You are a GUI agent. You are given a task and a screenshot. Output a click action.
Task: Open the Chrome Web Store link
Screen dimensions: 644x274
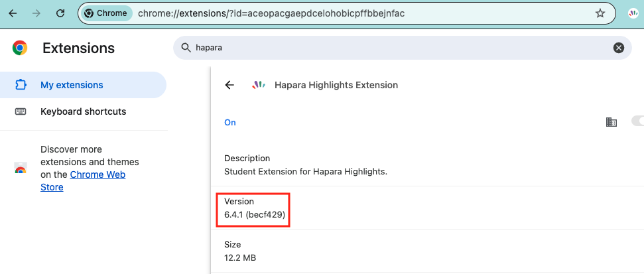(x=83, y=180)
